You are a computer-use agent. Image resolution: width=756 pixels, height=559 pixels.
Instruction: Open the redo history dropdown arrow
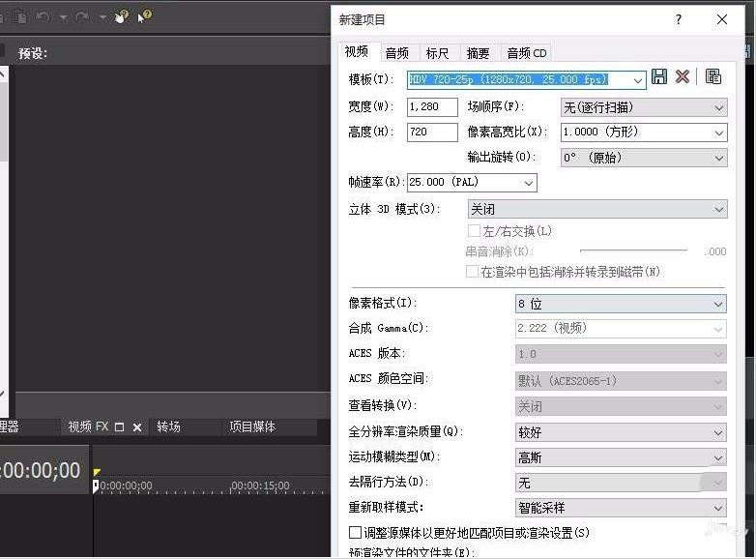[x=102, y=17]
